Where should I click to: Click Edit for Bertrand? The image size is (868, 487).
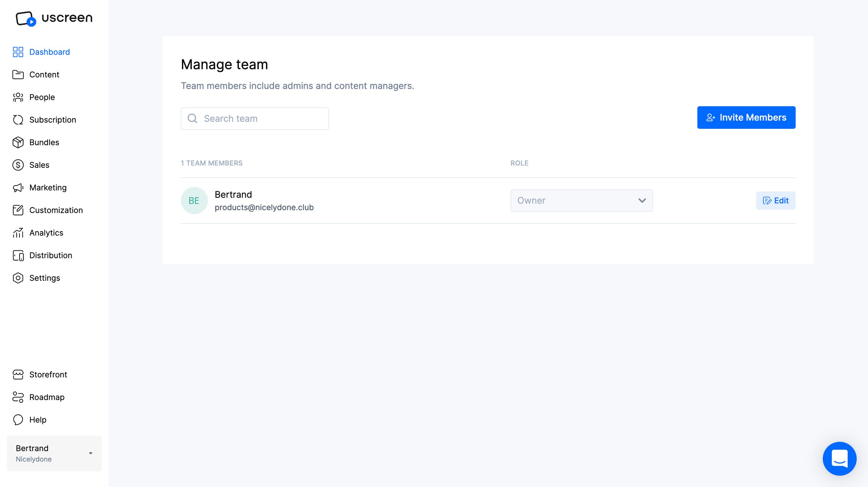coord(776,200)
